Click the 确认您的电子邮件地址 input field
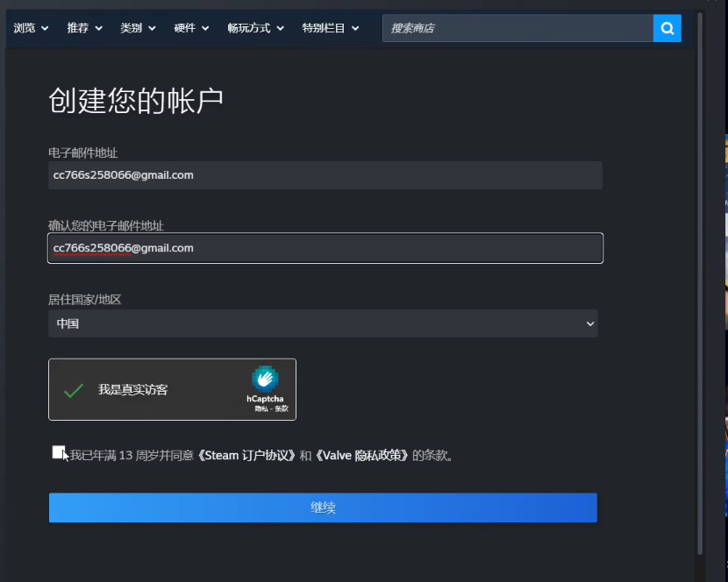 coord(325,248)
